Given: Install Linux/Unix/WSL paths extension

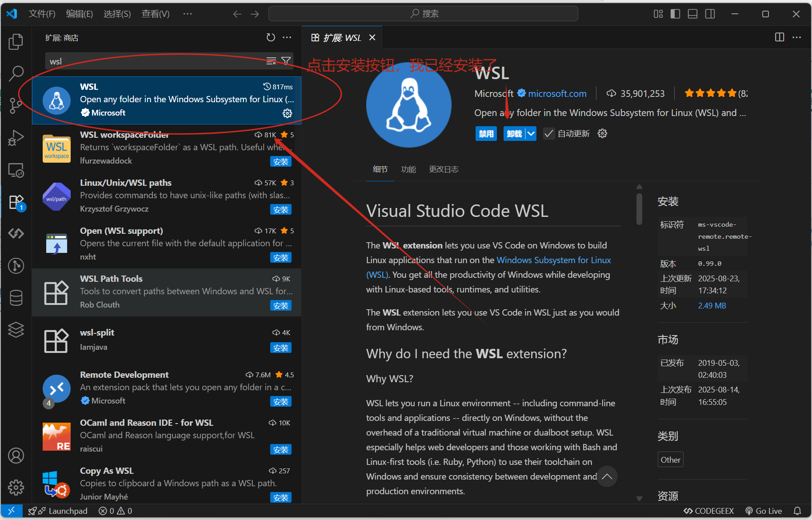Looking at the screenshot, I should click(281, 210).
